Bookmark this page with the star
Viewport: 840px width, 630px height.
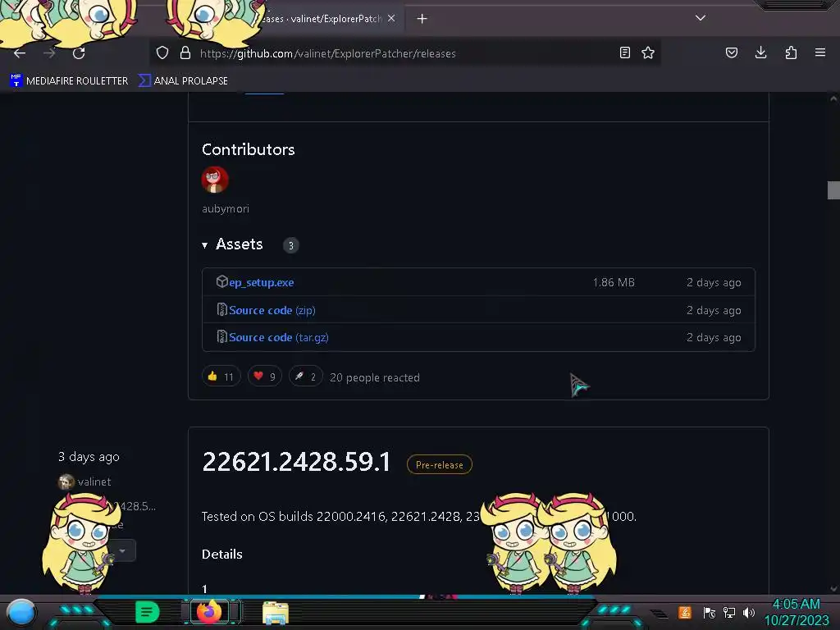click(648, 52)
